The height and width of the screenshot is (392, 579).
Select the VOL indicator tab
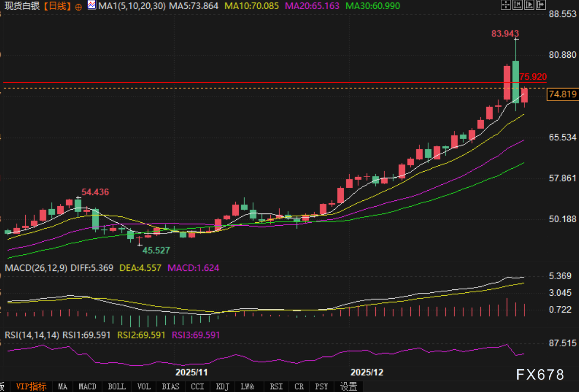(143, 387)
